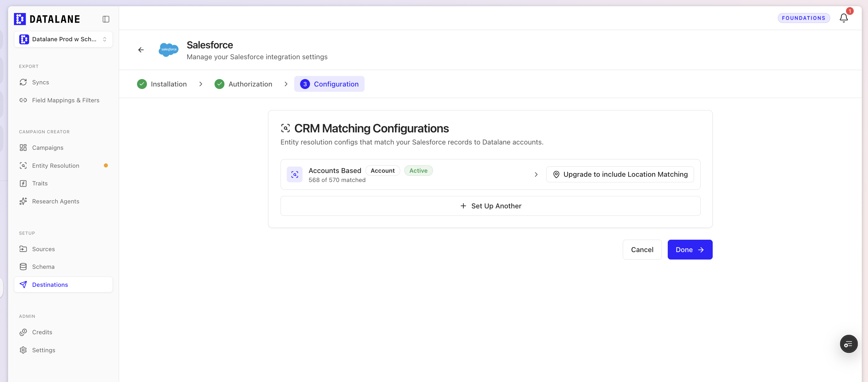Click the Active status badge

point(418,171)
